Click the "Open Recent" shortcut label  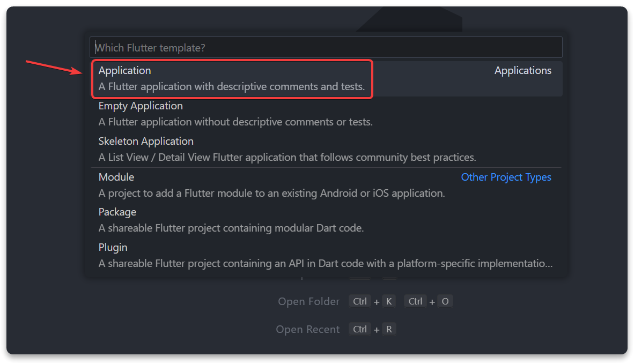[x=307, y=330]
